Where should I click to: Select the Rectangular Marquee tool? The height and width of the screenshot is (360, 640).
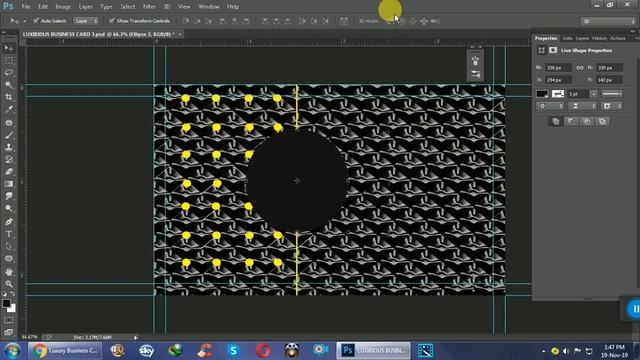[x=9, y=60]
